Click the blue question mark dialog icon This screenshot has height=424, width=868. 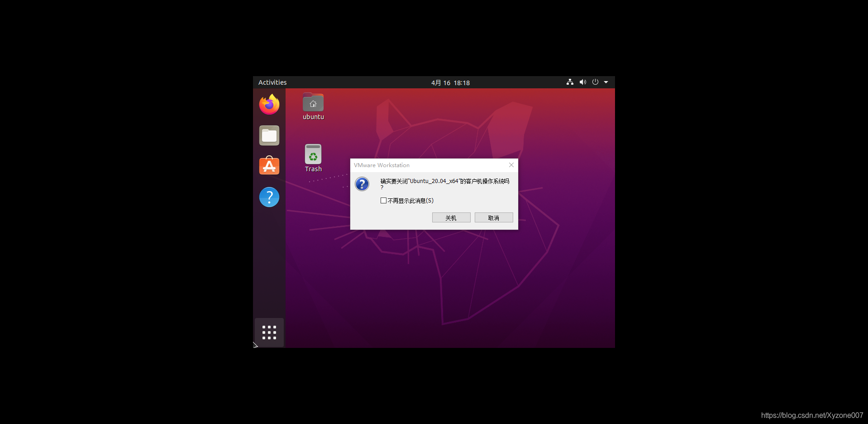click(362, 184)
